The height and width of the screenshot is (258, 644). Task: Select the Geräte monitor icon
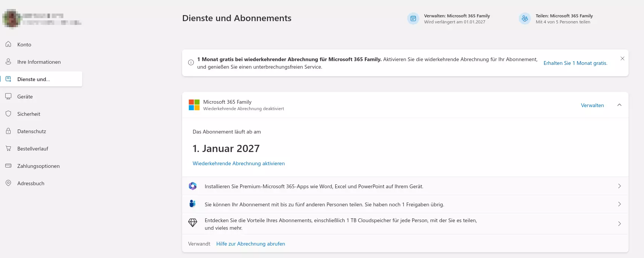click(x=8, y=96)
